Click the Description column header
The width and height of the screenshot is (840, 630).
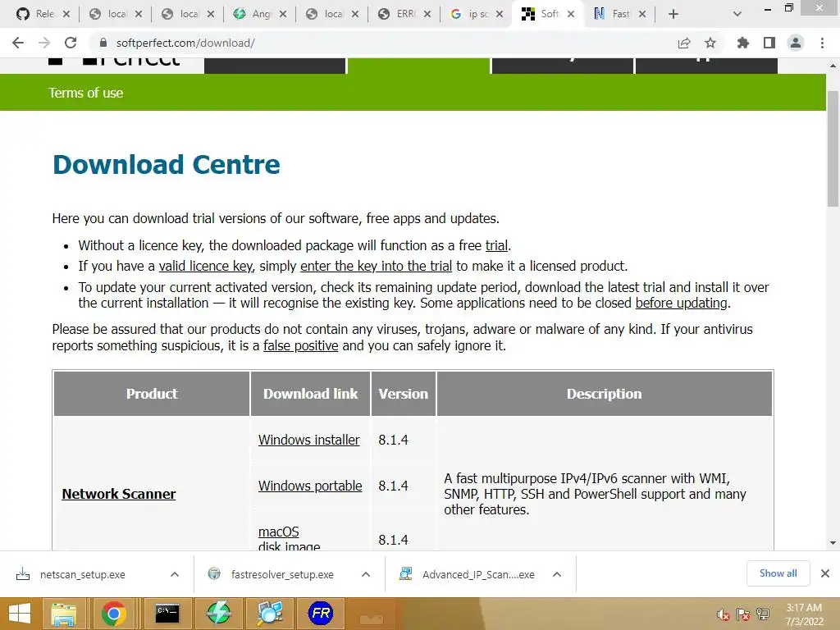(x=605, y=394)
